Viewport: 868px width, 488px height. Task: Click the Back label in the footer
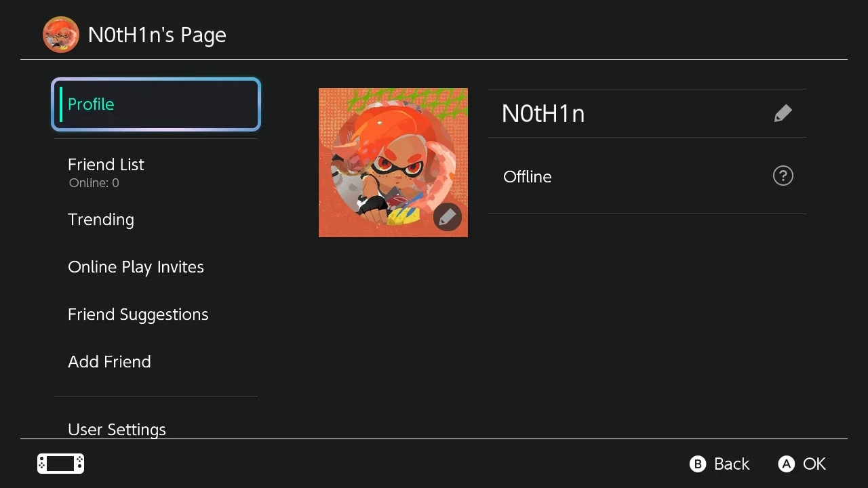click(x=732, y=464)
